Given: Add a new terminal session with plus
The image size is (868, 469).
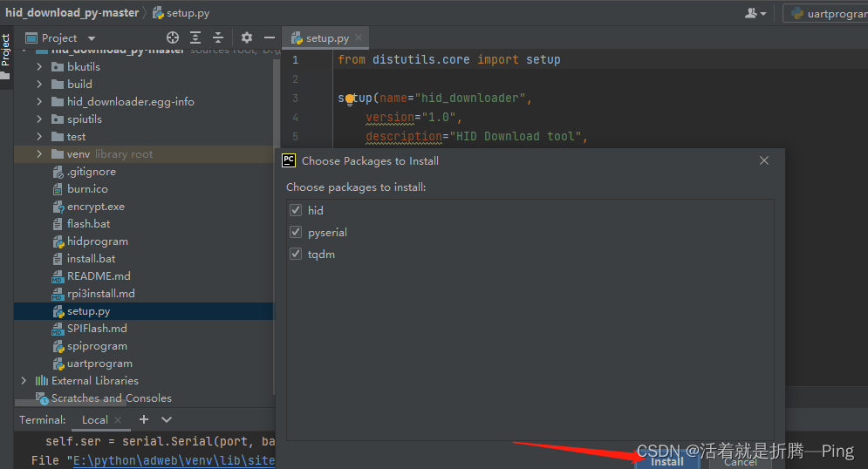Looking at the screenshot, I should tap(144, 419).
